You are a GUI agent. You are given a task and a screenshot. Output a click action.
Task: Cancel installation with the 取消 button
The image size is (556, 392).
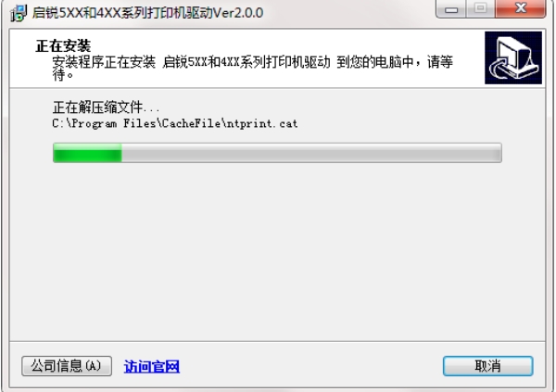(x=487, y=366)
